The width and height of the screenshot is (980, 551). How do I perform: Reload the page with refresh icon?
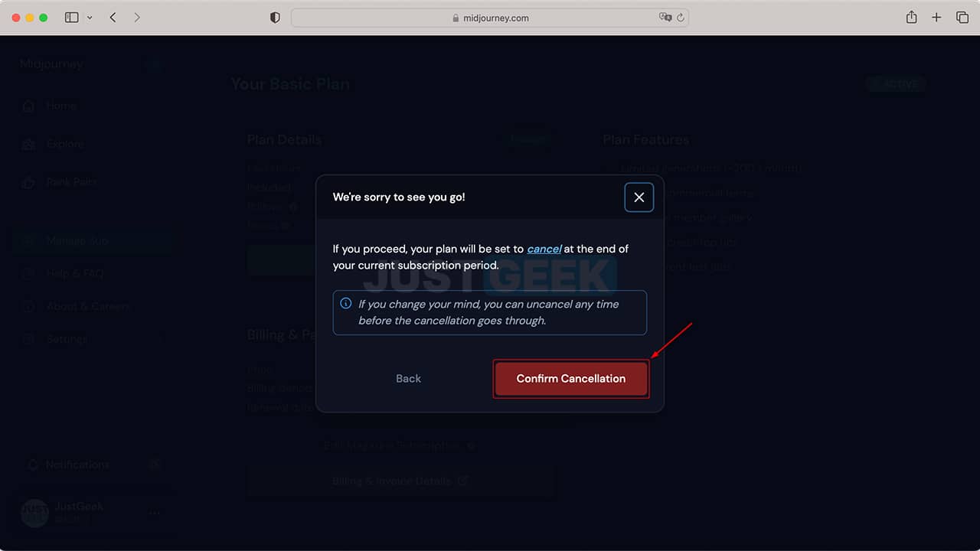[680, 18]
